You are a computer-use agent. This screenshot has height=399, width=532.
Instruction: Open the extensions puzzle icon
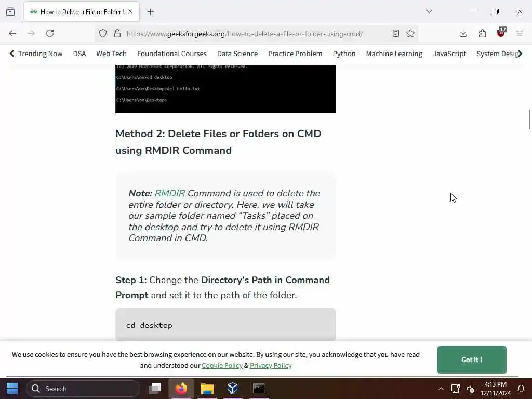[x=482, y=33]
